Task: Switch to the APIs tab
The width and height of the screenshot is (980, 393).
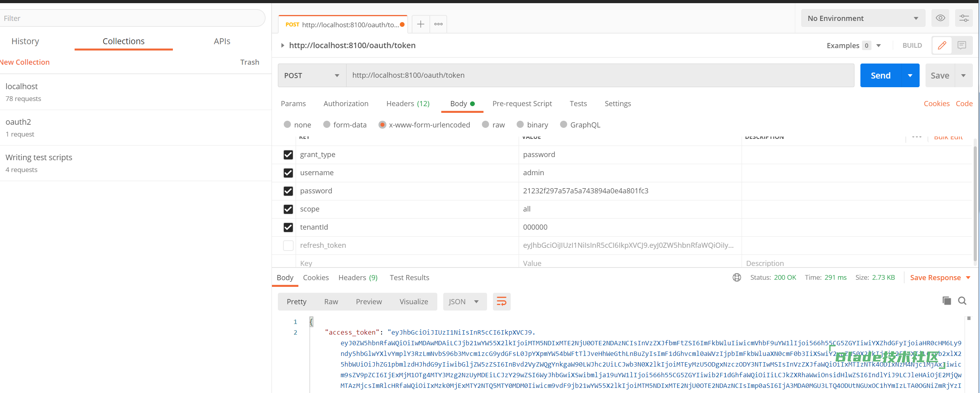Action: [x=222, y=41]
